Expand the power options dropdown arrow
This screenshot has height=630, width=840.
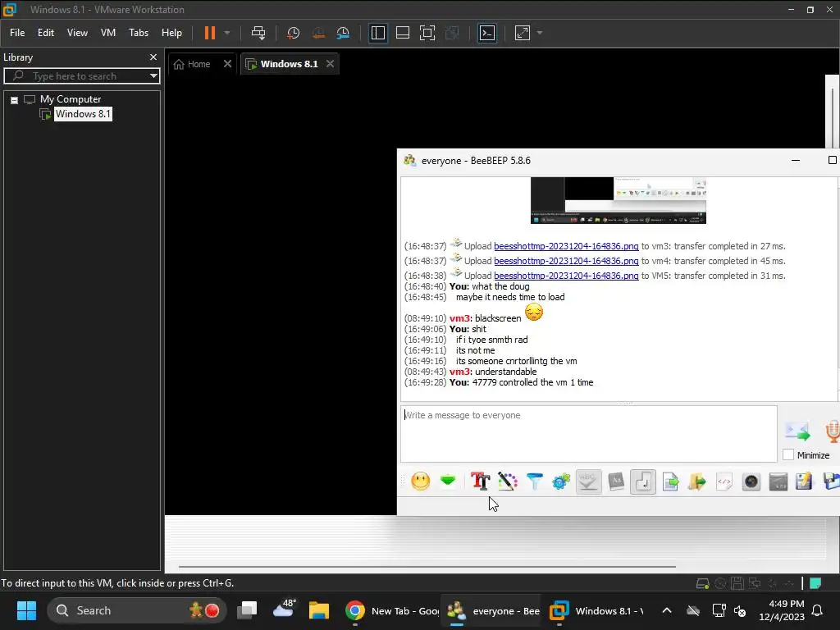click(227, 33)
